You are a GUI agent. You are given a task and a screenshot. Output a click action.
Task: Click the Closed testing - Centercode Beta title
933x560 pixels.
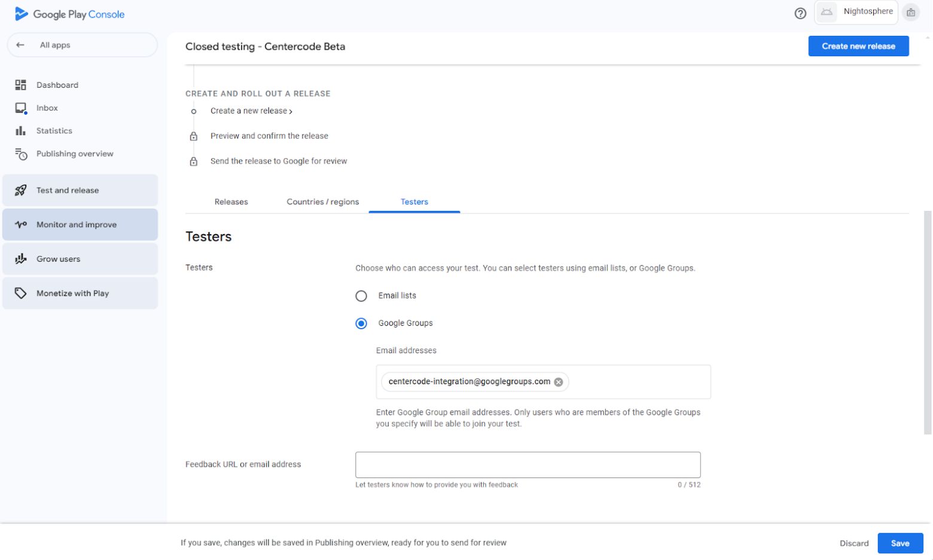click(x=265, y=47)
